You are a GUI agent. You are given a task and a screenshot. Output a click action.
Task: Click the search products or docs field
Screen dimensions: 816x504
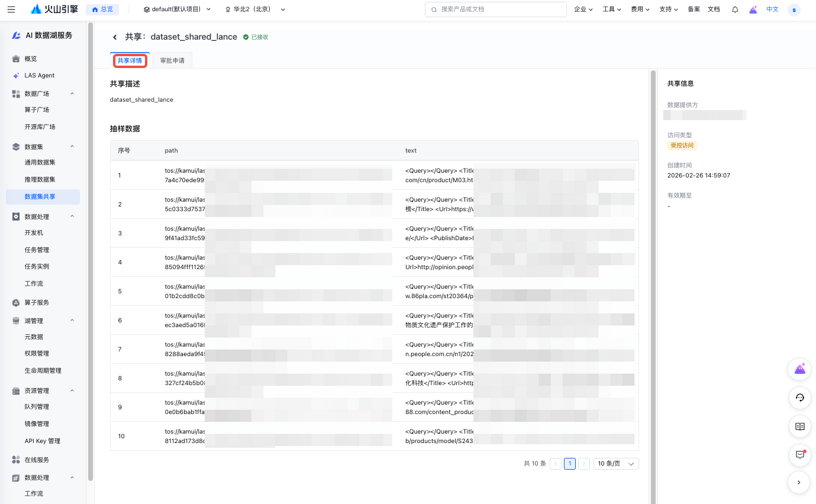[x=496, y=9]
